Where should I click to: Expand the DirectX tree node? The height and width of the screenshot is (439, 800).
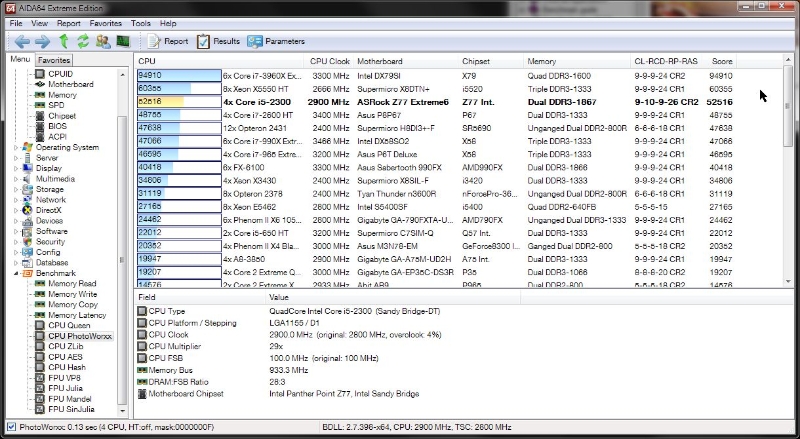coord(16,210)
